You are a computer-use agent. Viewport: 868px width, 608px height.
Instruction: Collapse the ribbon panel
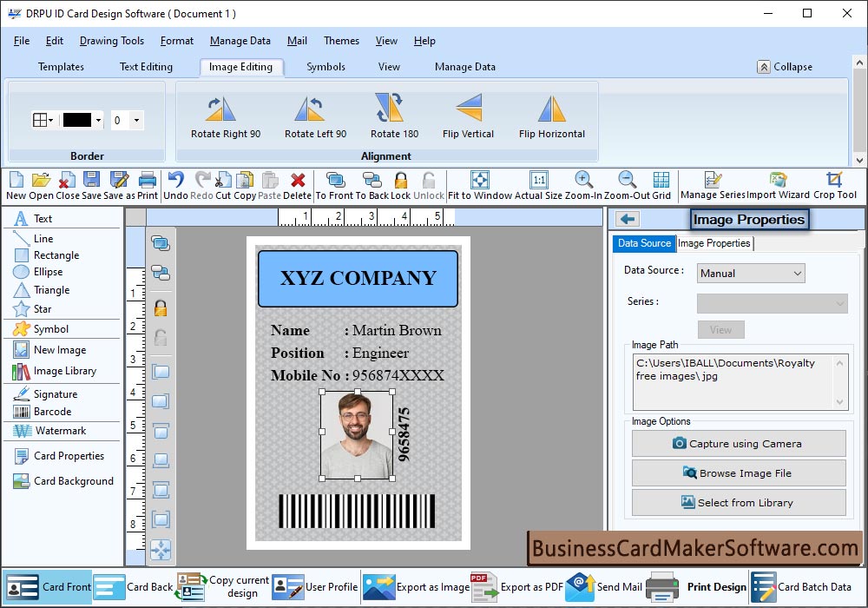point(785,67)
